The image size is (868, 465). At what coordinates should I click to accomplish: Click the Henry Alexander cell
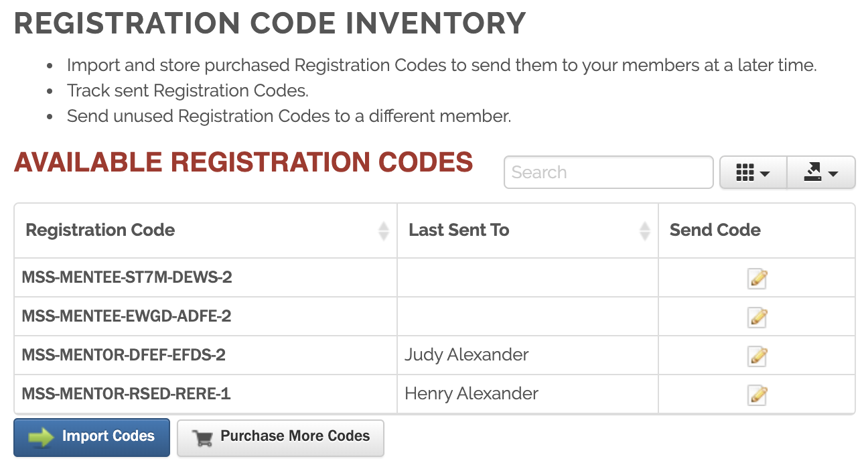pos(472,394)
